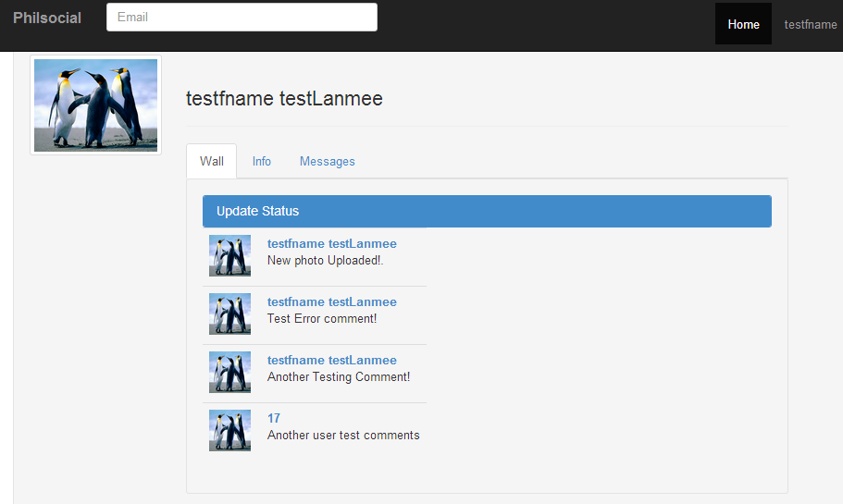Open author link on New photo Uploaded post

331,243
